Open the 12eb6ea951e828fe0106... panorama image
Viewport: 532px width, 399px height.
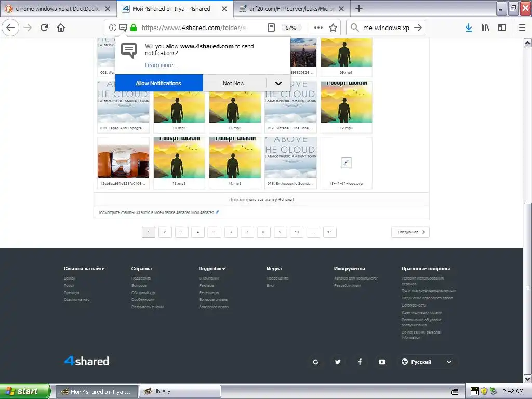[124, 163]
